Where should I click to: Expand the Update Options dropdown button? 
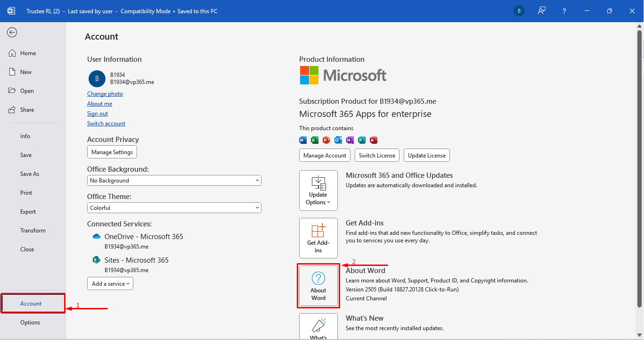(x=318, y=191)
